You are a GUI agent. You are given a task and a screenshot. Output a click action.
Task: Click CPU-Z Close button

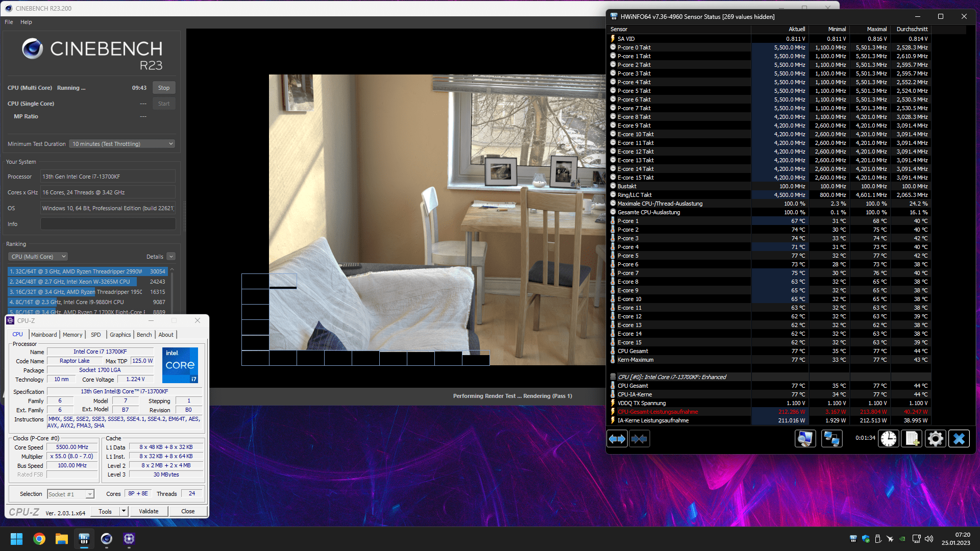coord(188,511)
